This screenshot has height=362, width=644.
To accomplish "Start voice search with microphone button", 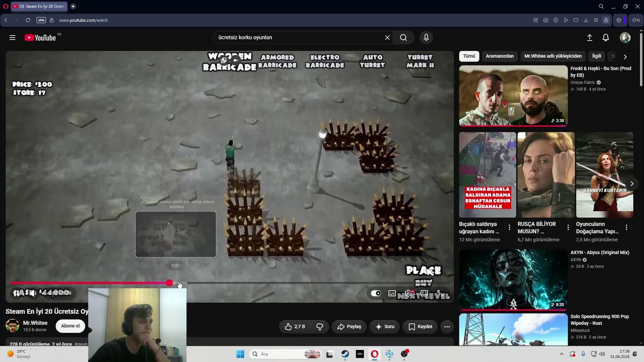I will click(426, 38).
